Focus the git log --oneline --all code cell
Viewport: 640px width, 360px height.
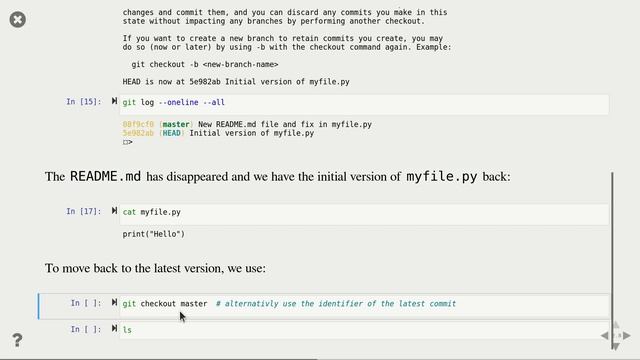364,104
